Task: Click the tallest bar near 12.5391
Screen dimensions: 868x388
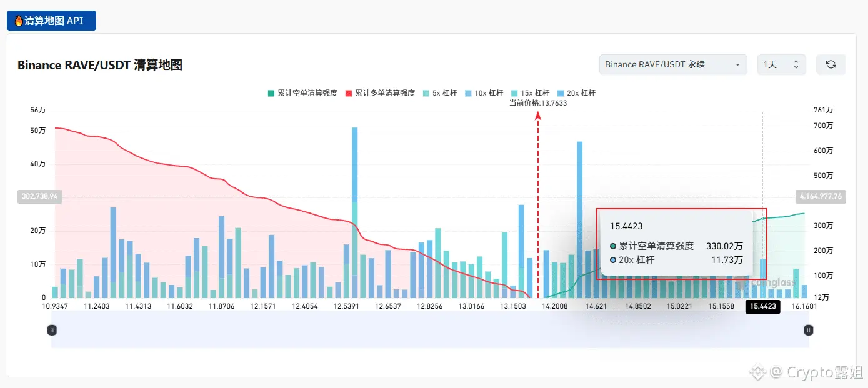Action: 355,212
